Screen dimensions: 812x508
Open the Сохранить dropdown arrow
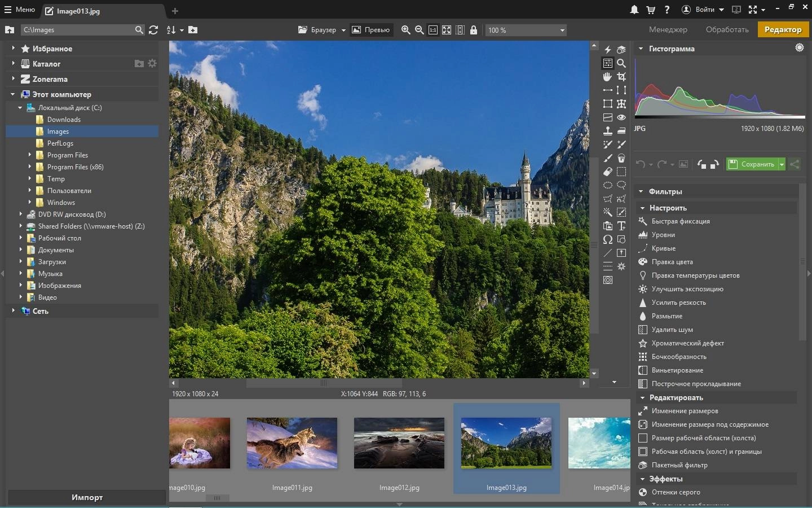[782, 164]
